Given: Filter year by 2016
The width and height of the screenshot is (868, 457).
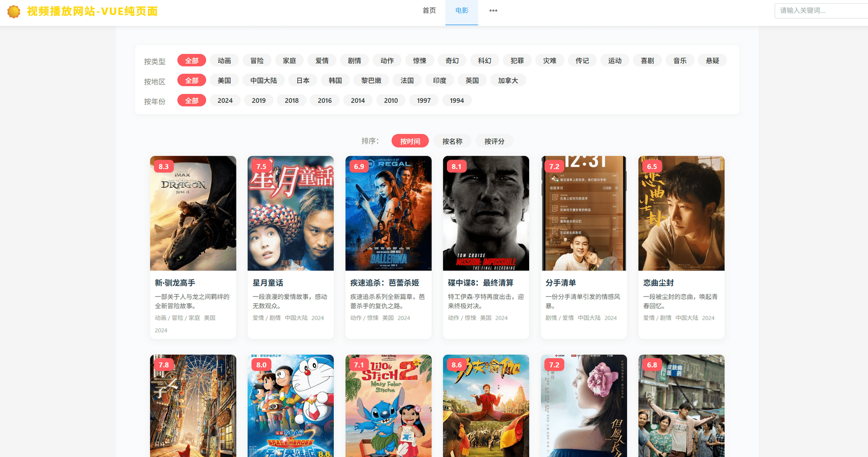Looking at the screenshot, I should click(x=325, y=101).
